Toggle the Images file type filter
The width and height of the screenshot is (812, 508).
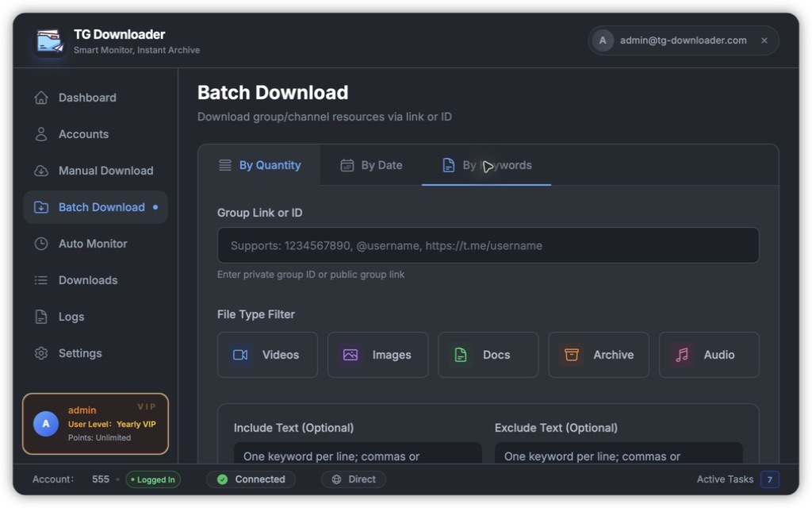pos(377,355)
